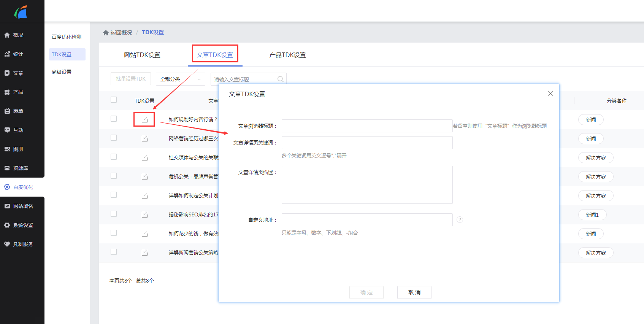Screen dimensions: 644x324
Task: Open the 概况 overview sidebar item
Action: (x=22, y=35)
